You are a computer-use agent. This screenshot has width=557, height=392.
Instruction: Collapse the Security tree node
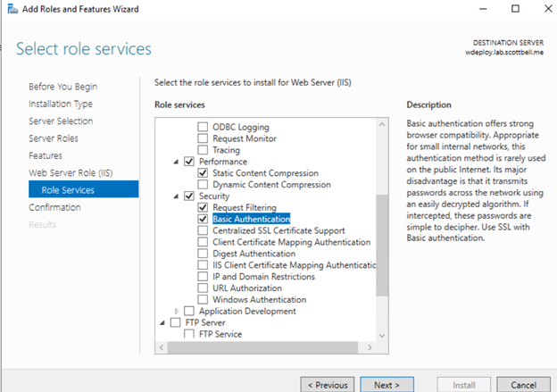[x=176, y=196]
